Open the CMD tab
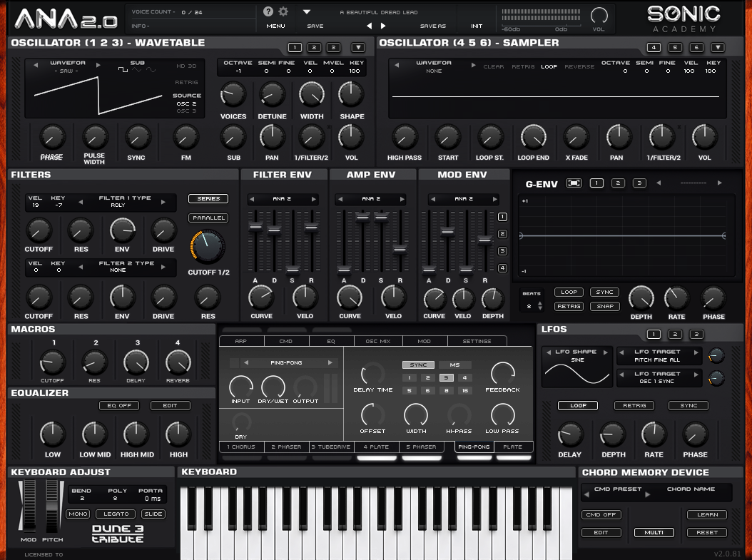The height and width of the screenshot is (560, 752). click(x=286, y=342)
